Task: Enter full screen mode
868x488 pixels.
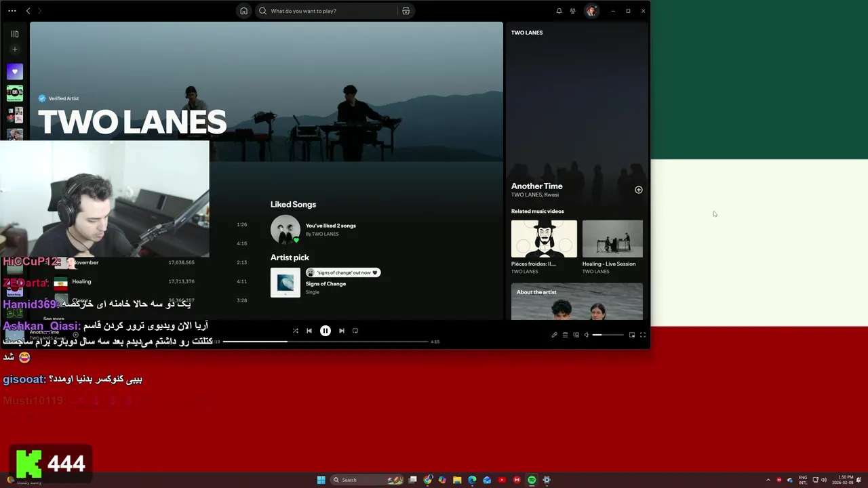Action: click(x=643, y=335)
